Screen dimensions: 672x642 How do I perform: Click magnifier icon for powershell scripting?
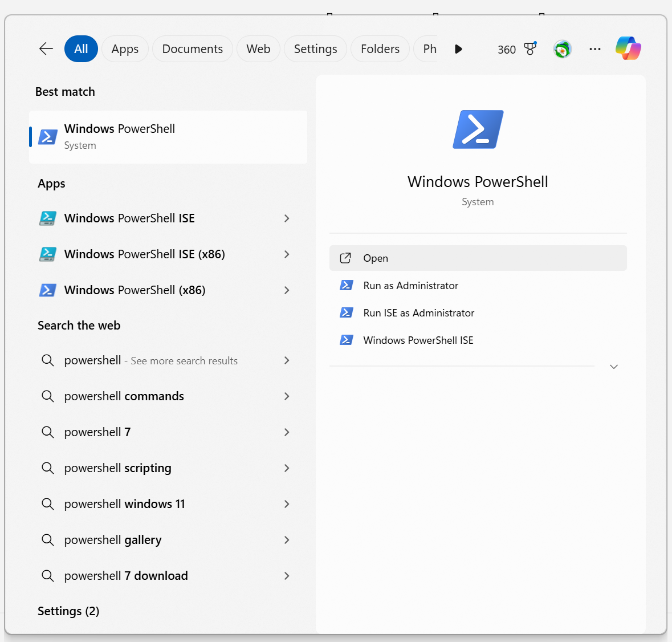[x=47, y=468]
